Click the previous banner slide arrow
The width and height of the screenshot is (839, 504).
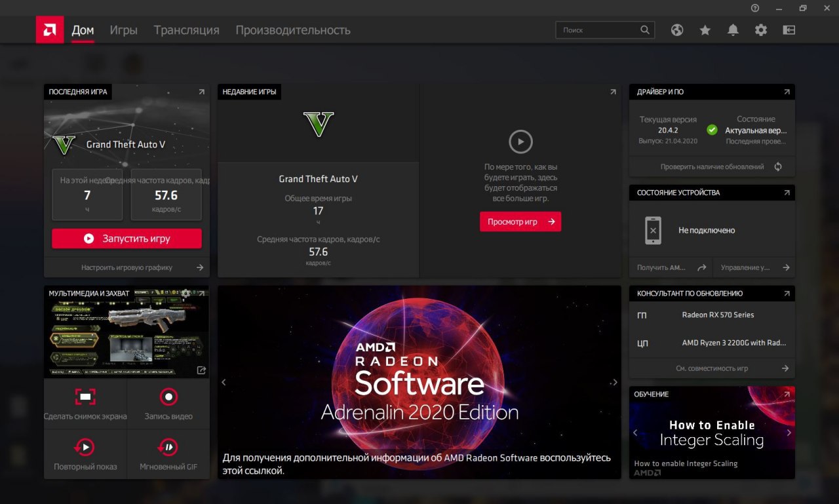pyautogui.click(x=224, y=382)
